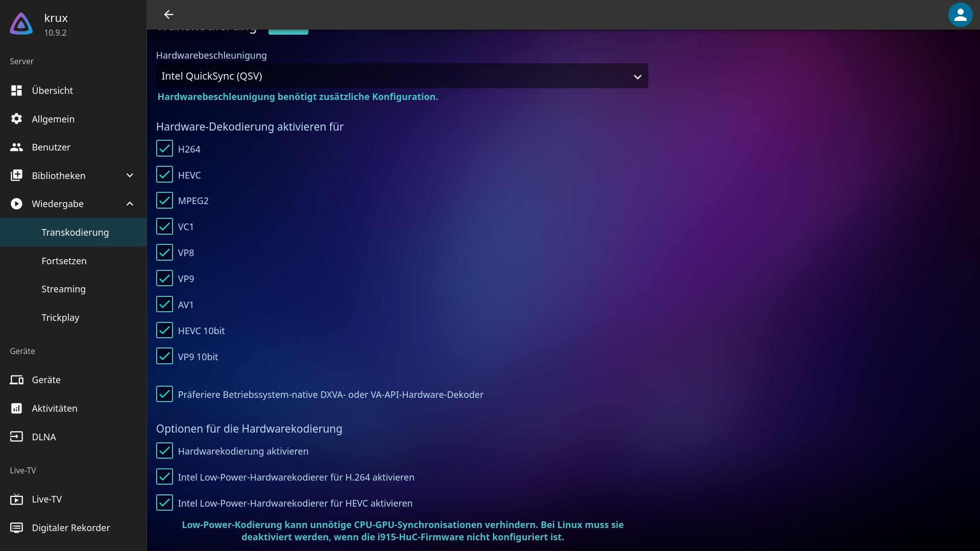
Task: Disable Intel Low-Power-Hardwarekodierer für H.264
Action: point(164,477)
